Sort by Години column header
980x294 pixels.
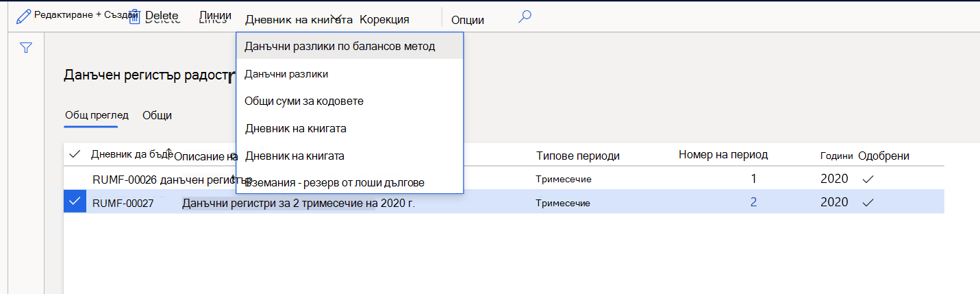tap(837, 156)
